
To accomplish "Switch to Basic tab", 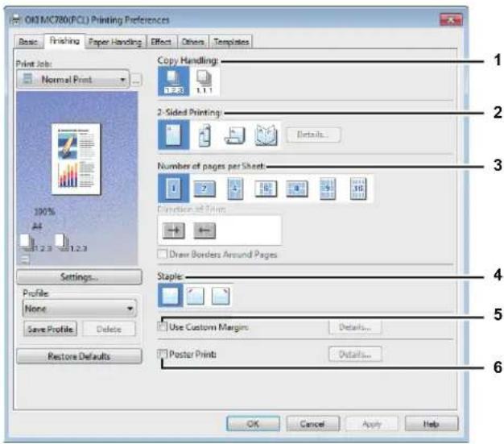I will click(x=28, y=42).
